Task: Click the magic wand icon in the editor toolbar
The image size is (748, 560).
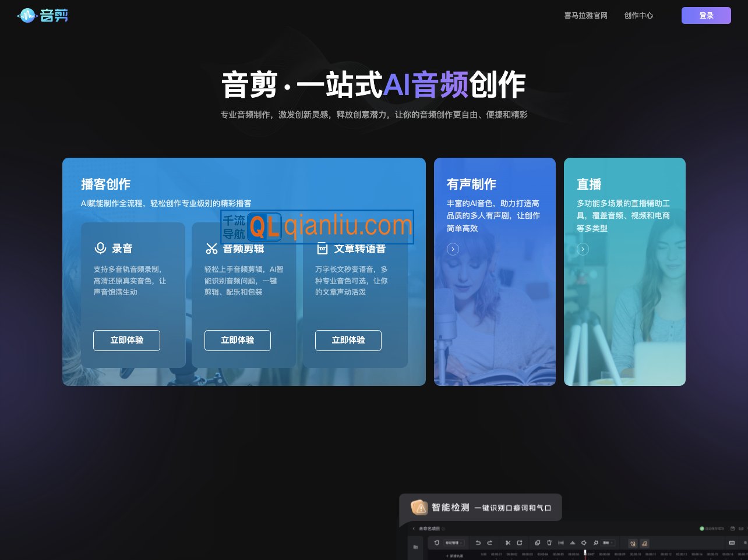Action: point(595,543)
